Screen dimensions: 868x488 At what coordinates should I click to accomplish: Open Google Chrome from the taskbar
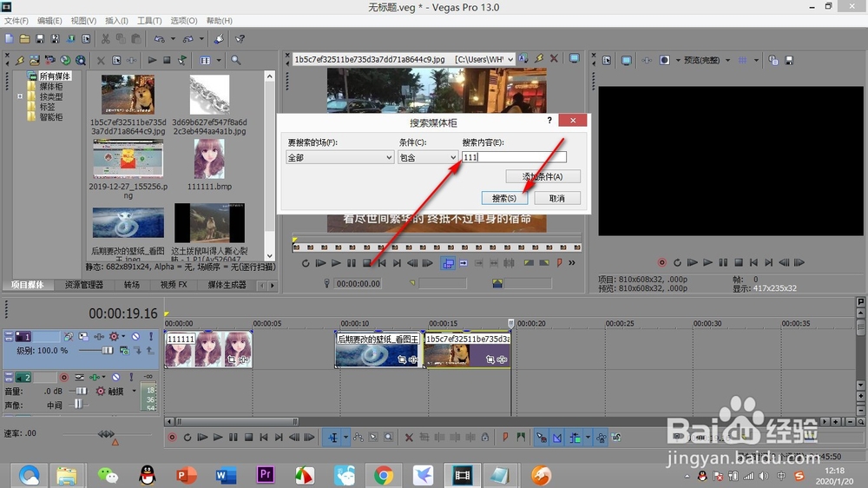[x=383, y=475]
